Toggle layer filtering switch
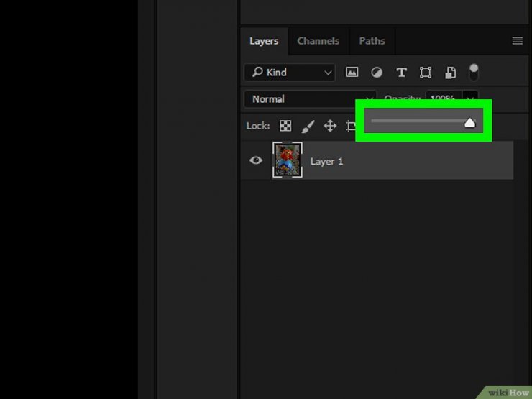 click(x=474, y=72)
